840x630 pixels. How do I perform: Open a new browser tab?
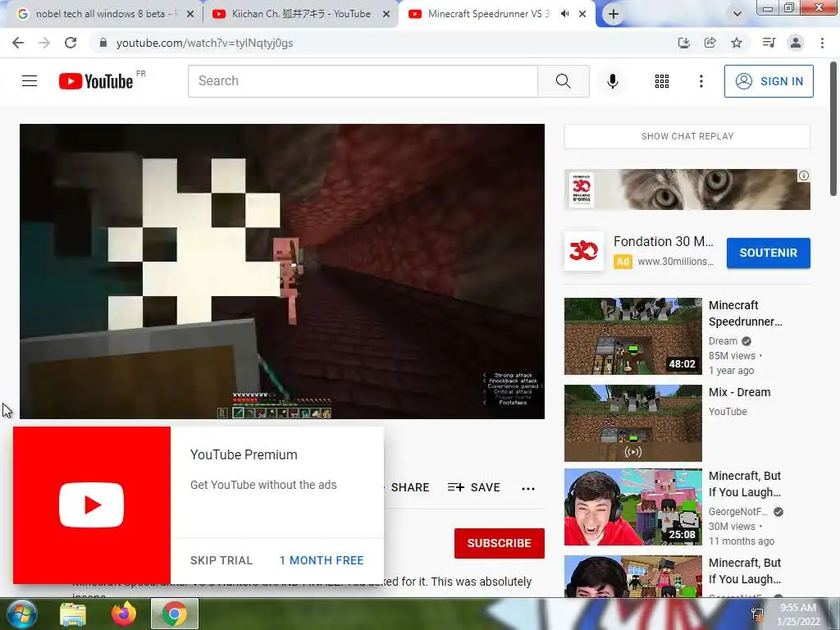click(x=614, y=15)
